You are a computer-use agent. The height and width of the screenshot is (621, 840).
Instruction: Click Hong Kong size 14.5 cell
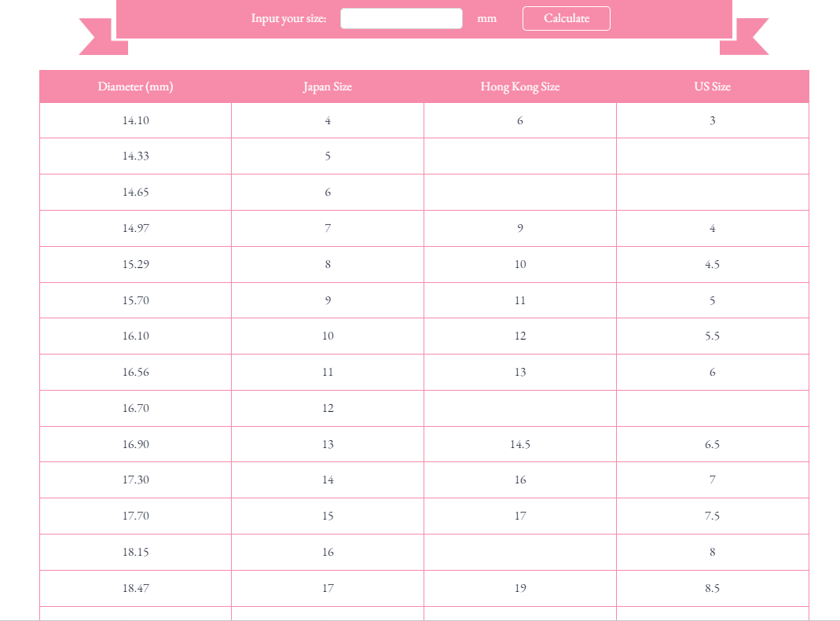tap(520, 444)
